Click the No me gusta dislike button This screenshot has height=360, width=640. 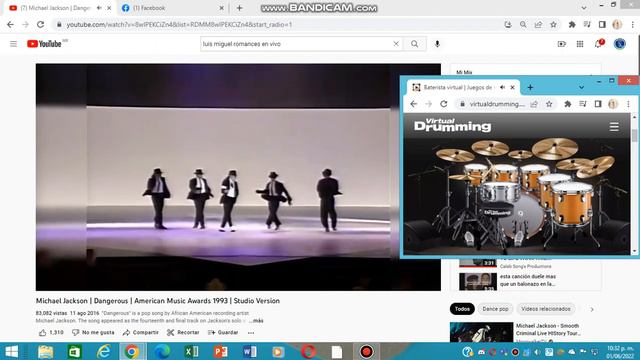[93, 333]
